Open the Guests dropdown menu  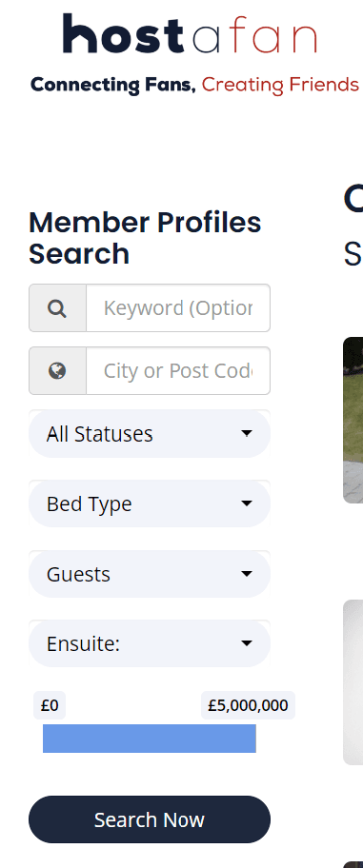pyautogui.click(x=150, y=574)
